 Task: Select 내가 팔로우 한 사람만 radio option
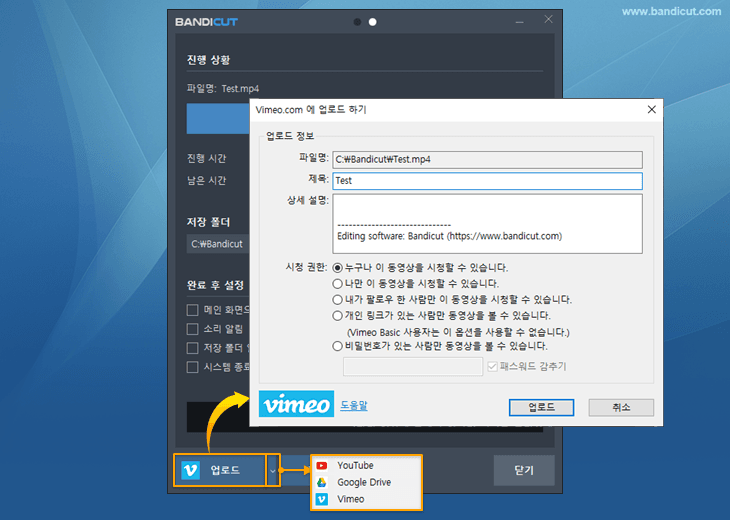[338, 299]
